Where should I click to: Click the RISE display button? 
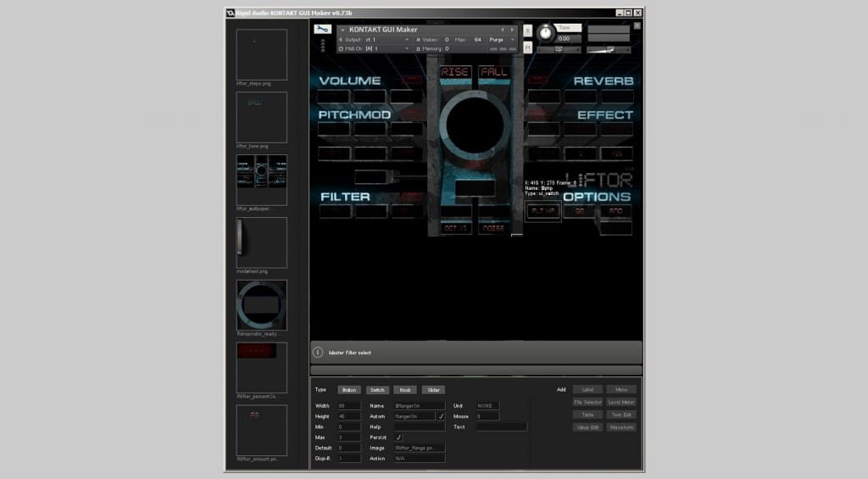(455, 72)
